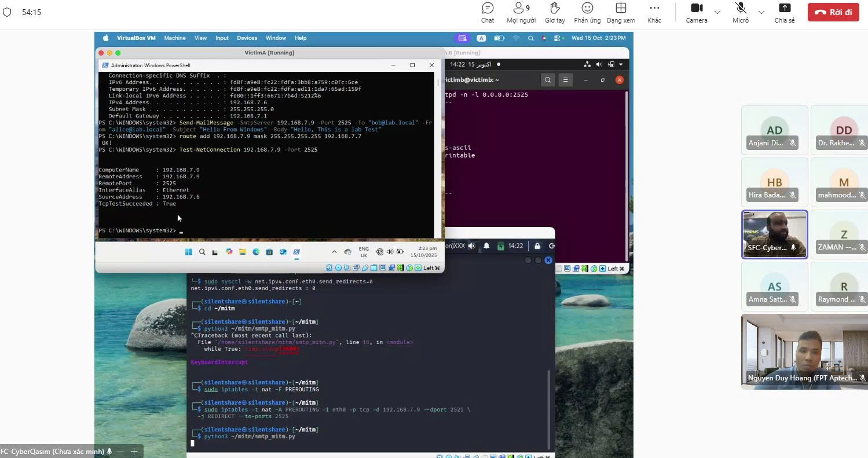Open the Khác more options button

point(654,12)
